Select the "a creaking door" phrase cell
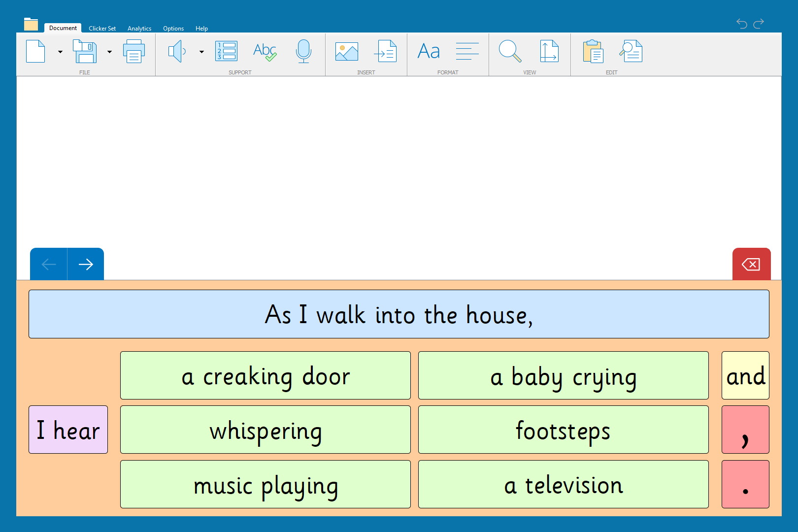The height and width of the screenshot is (532, 798). [266, 375]
